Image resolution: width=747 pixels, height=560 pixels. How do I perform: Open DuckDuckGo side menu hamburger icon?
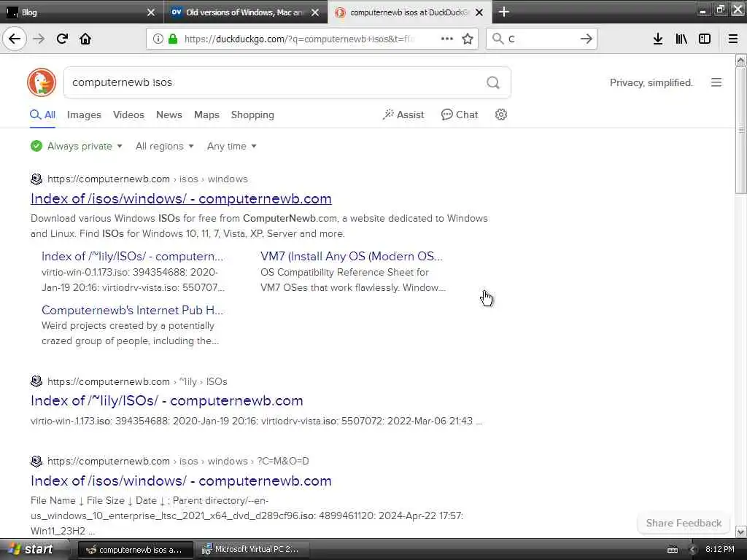(716, 82)
